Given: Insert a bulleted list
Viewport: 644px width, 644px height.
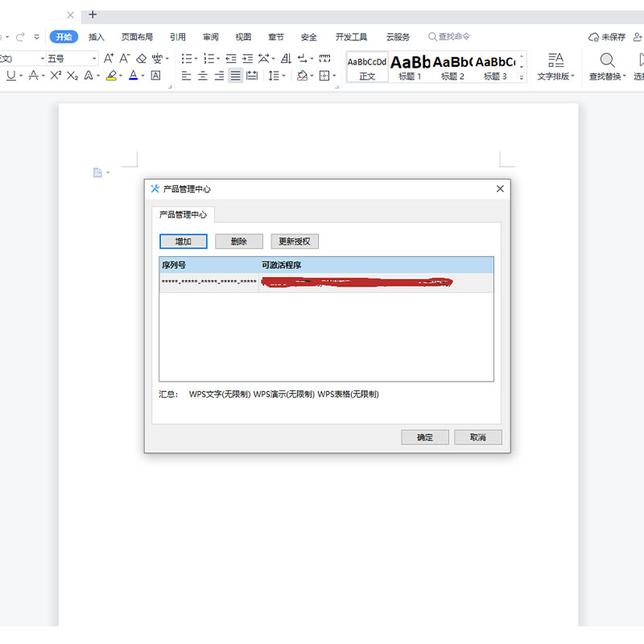Looking at the screenshot, I should coord(187,58).
